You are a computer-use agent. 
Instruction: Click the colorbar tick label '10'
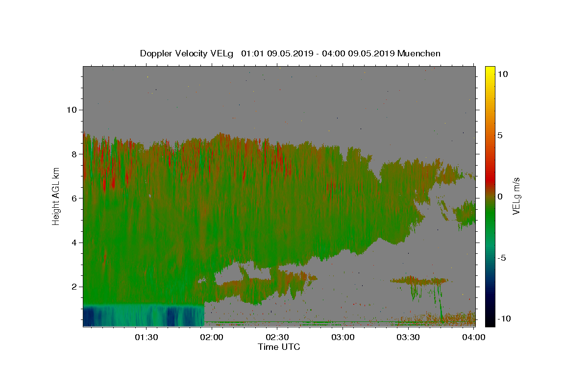pos(503,73)
